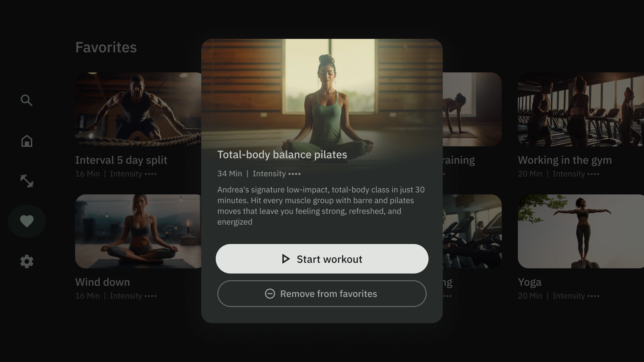Go to Home in the sidebar
Image resolution: width=644 pixels, height=362 pixels.
(26, 141)
